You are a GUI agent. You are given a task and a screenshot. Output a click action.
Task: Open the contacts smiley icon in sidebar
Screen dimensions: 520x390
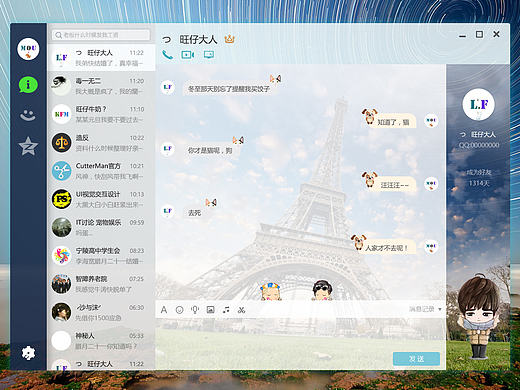pos(28,115)
